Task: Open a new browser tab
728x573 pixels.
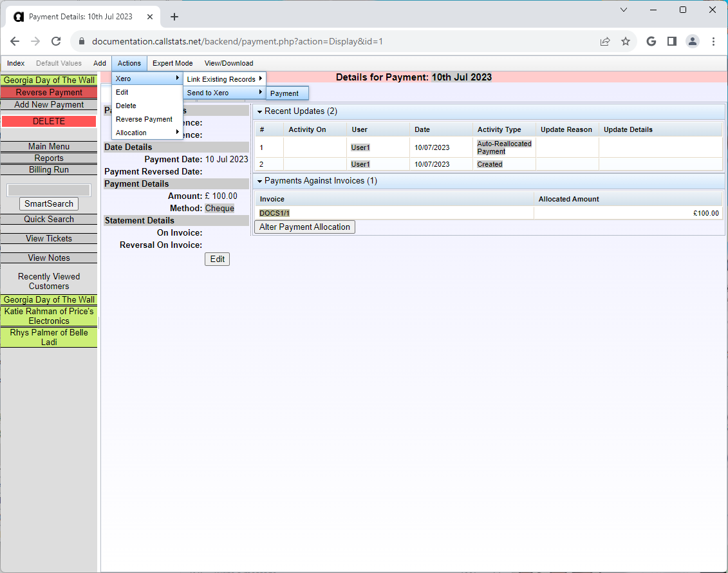Action: coord(174,17)
